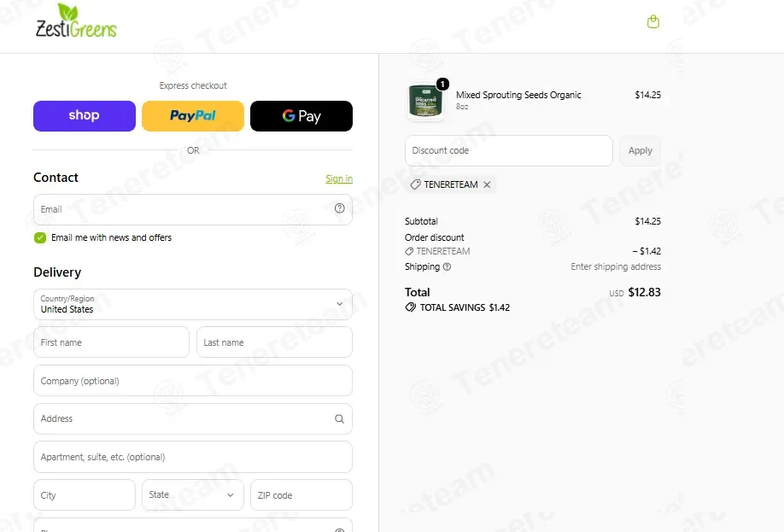Viewport: 784px width, 532px height.
Task: Focus the Discount code field
Action: [509, 150]
